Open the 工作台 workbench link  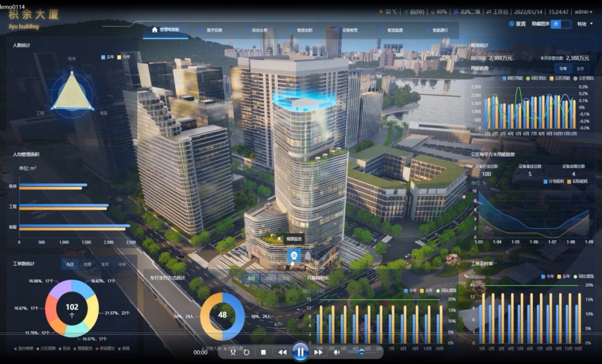tap(497, 12)
